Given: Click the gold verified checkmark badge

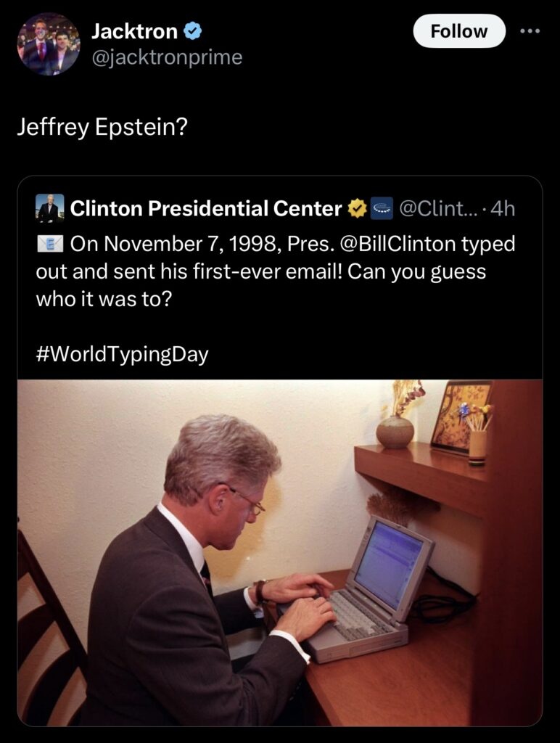Looking at the screenshot, I should tap(357, 209).
